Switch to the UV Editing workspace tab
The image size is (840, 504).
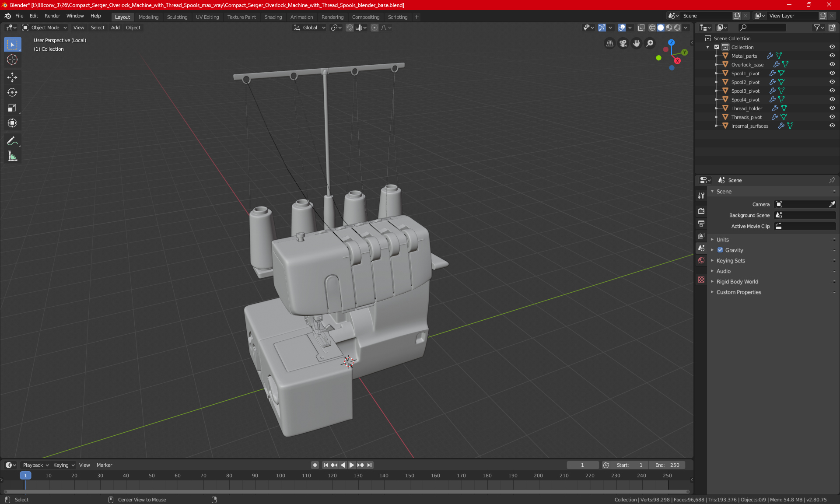point(207,17)
